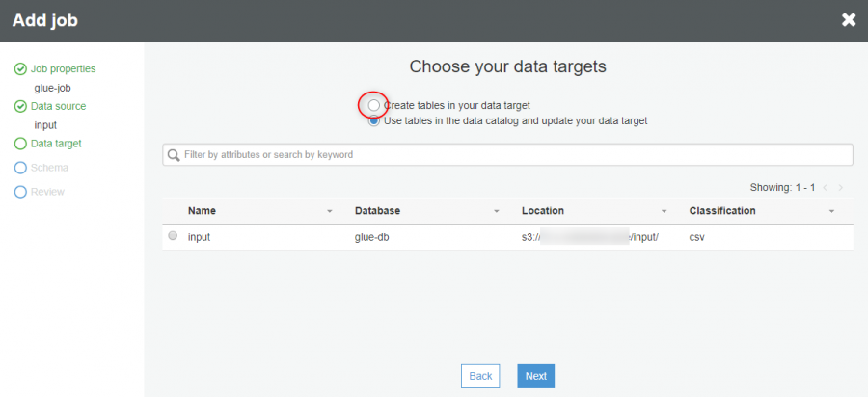Click the Data target step circle icon
This screenshot has height=397, width=868.
[x=20, y=144]
